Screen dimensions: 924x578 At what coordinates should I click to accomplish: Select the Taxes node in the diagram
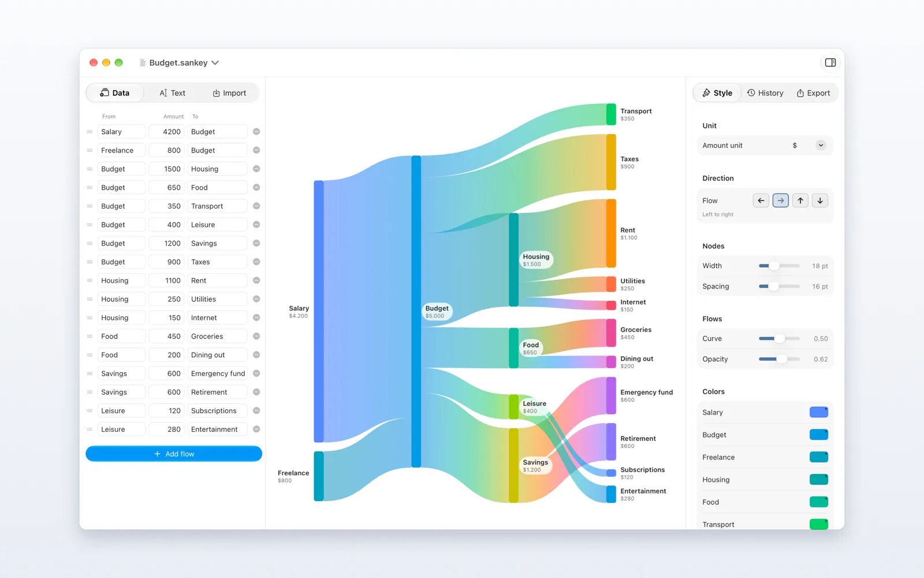click(x=611, y=162)
